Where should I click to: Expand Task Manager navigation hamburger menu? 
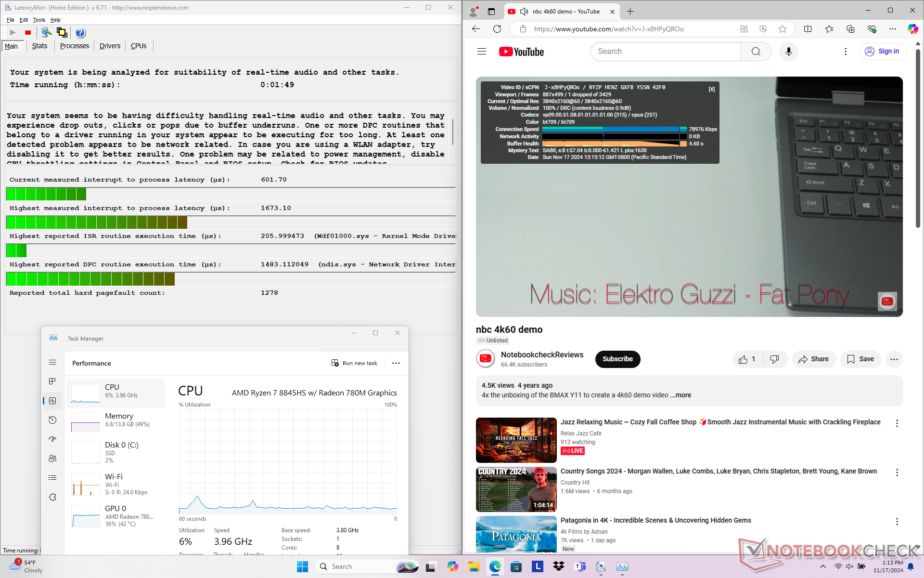tap(53, 363)
